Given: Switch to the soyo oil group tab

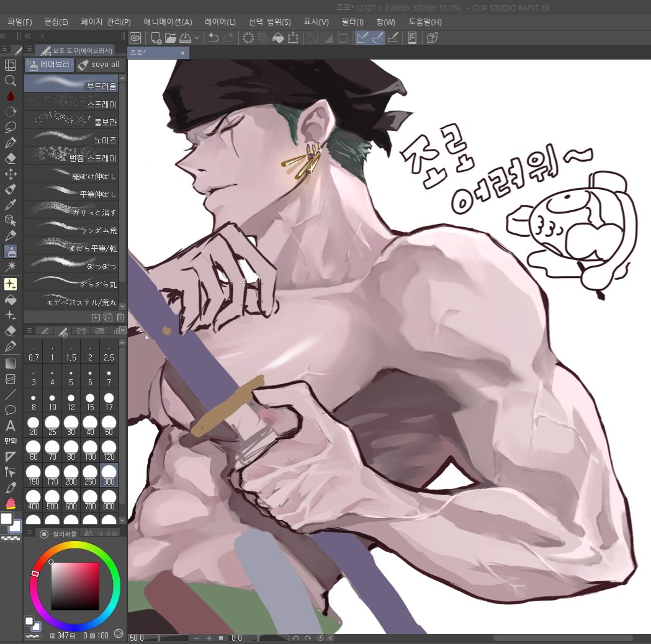Looking at the screenshot, I should pos(100,65).
